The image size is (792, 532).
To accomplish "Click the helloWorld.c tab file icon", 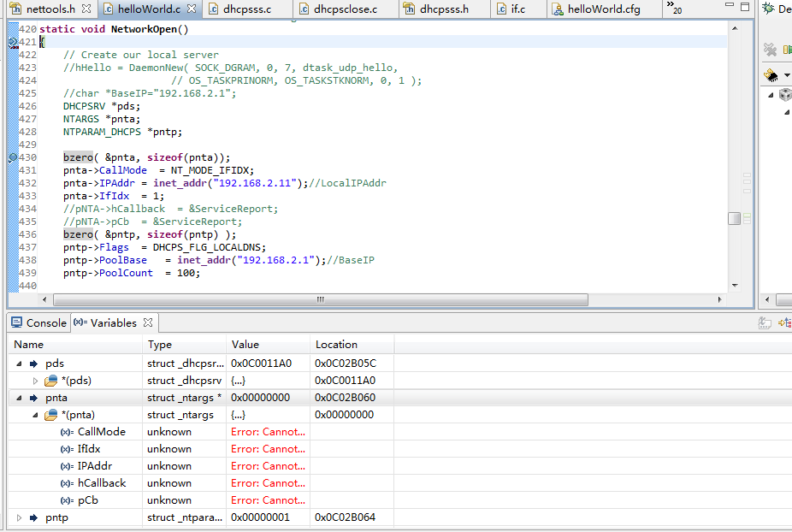I will point(108,9).
